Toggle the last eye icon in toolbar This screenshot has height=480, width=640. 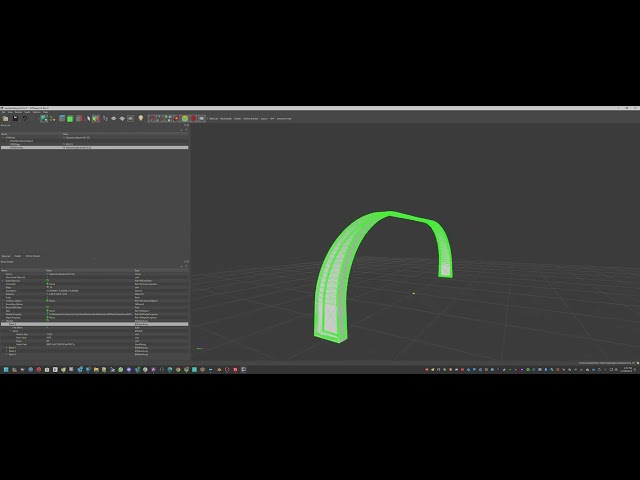coord(202,118)
